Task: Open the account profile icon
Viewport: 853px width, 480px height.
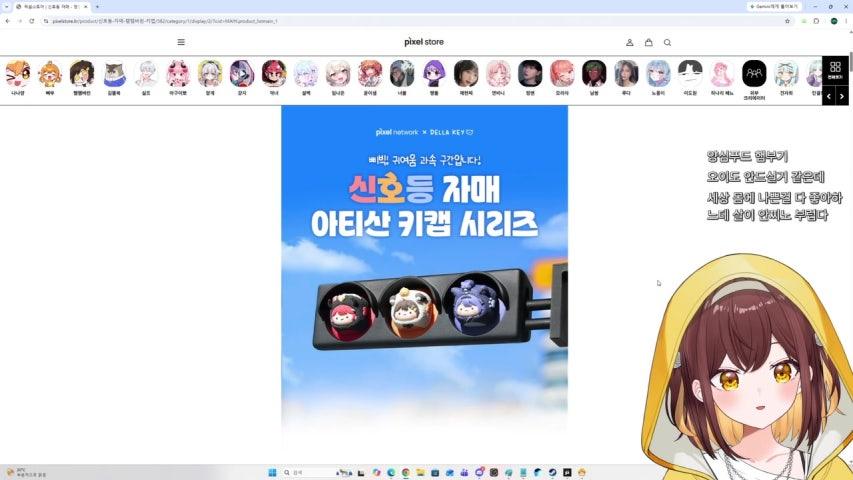Action: [629, 42]
